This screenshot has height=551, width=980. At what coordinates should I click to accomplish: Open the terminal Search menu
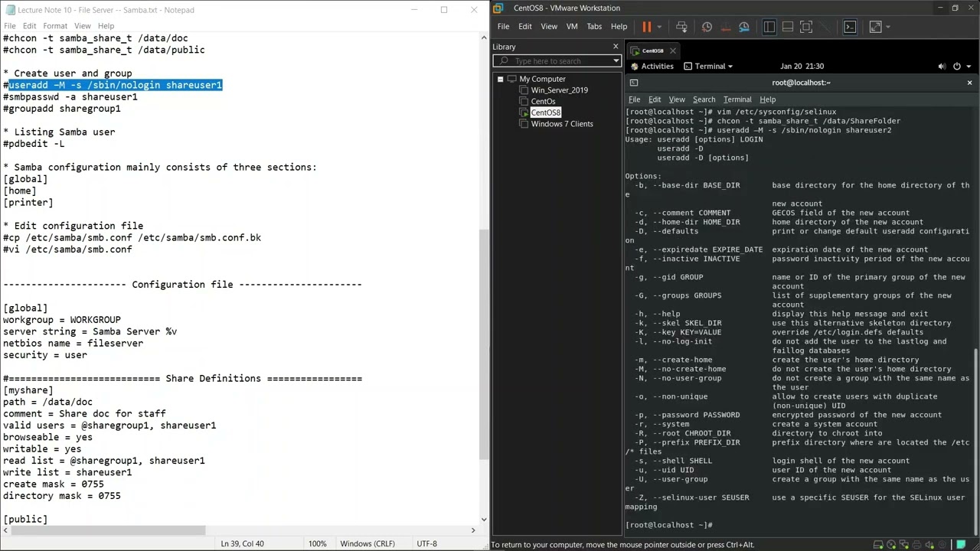click(x=704, y=99)
